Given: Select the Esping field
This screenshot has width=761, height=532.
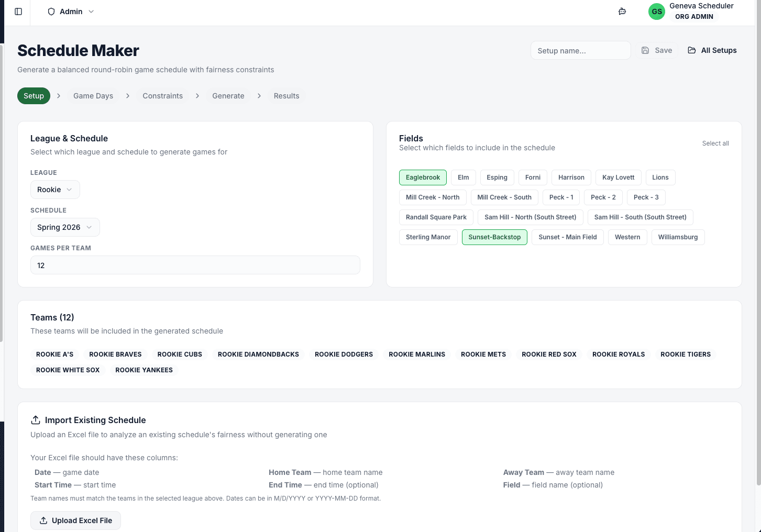Looking at the screenshot, I should click(x=497, y=178).
